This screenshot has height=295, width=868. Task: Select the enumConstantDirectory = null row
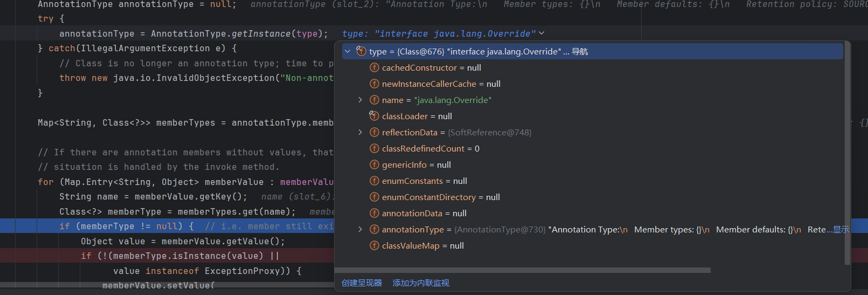(440, 197)
